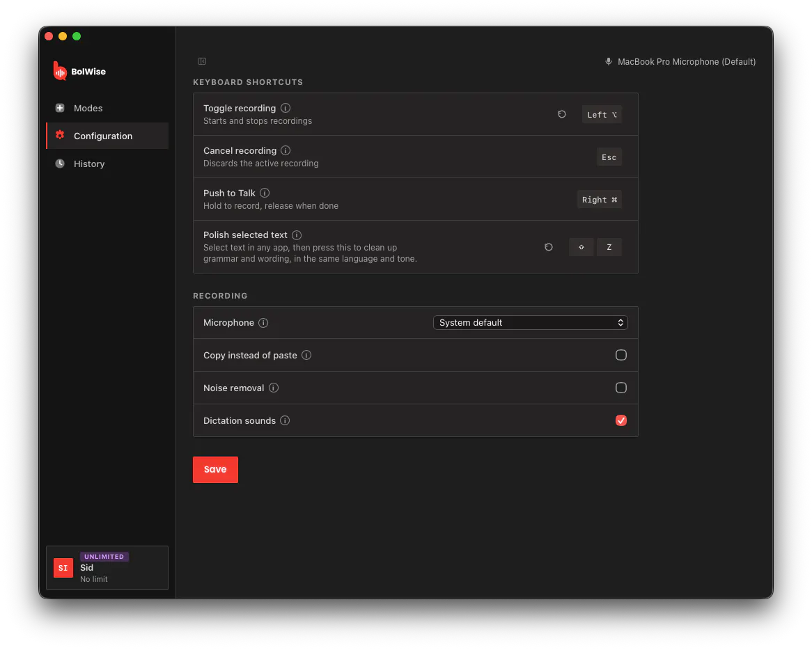The image size is (812, 650).
Task: Show info for Toggle recording
Action: coord(286,108)
